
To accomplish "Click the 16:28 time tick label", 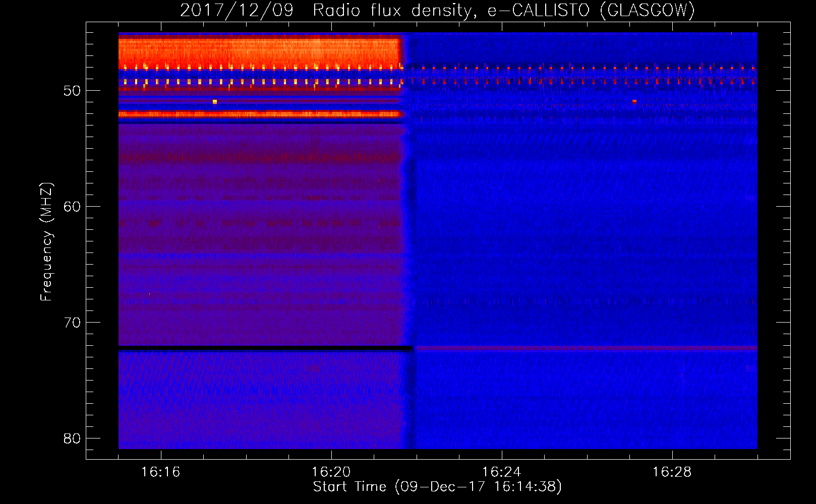I will pos(672,472).
